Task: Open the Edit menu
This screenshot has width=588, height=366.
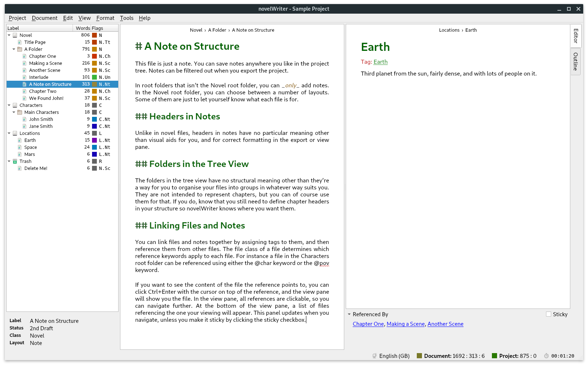Action: pos(68,18)
